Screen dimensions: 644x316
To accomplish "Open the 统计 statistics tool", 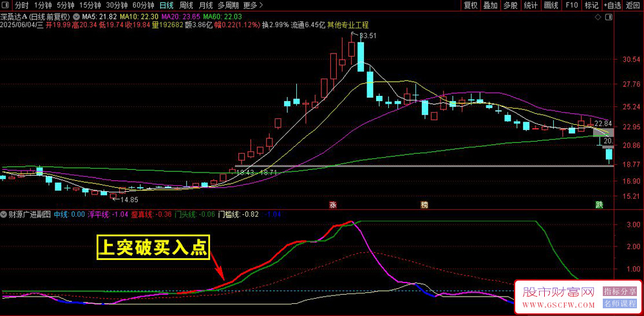I will click(x=531, y=5).
